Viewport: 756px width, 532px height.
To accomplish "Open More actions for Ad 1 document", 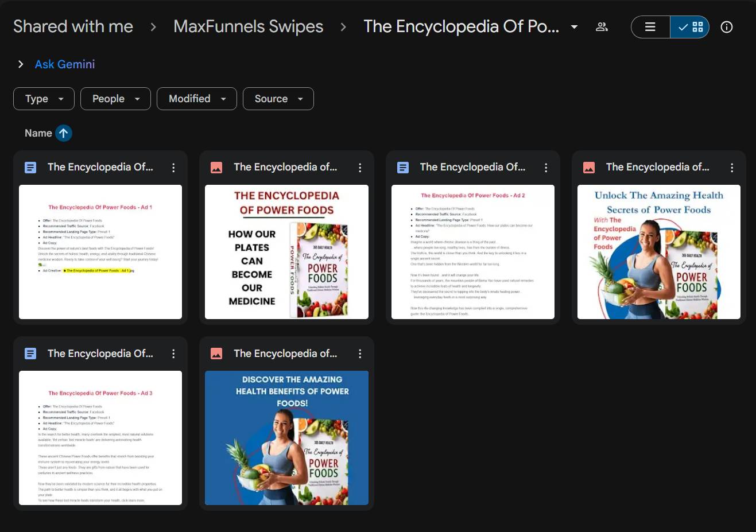I will click(173, 168).
